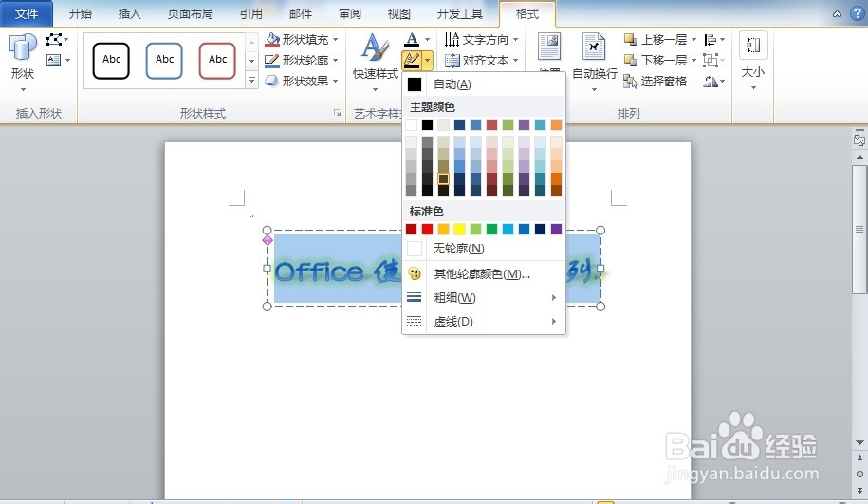Open the Selection Pane (选择窗格)
This screenshot has width=868, height=504.
point(655,82)
